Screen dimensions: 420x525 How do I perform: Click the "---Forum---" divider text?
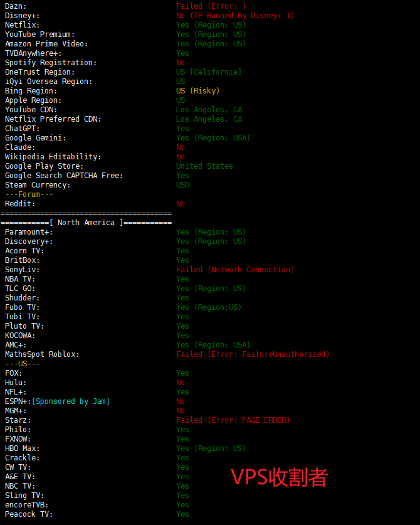coord(29,194)
